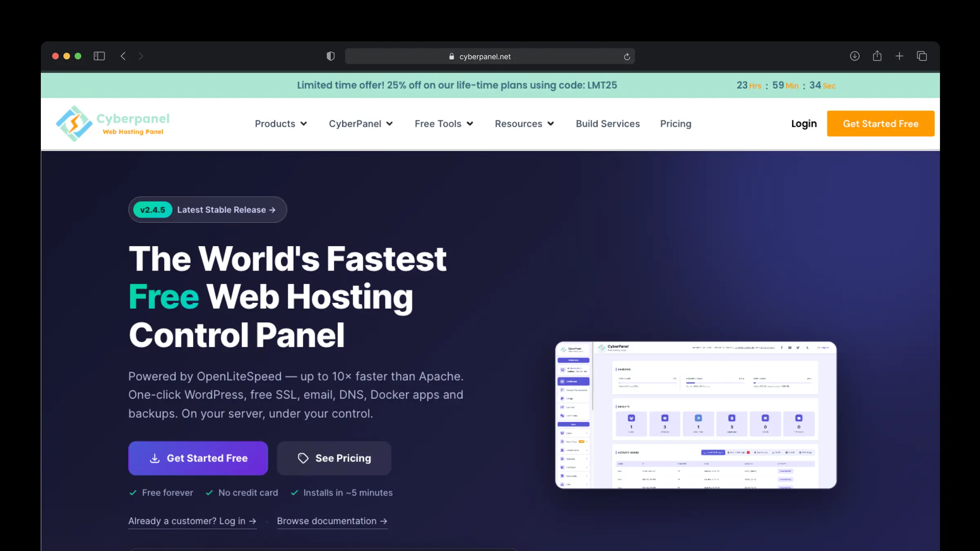Open the privacy shield icon
The width and height of the screenshot is (980, 551).
(331, 56)
